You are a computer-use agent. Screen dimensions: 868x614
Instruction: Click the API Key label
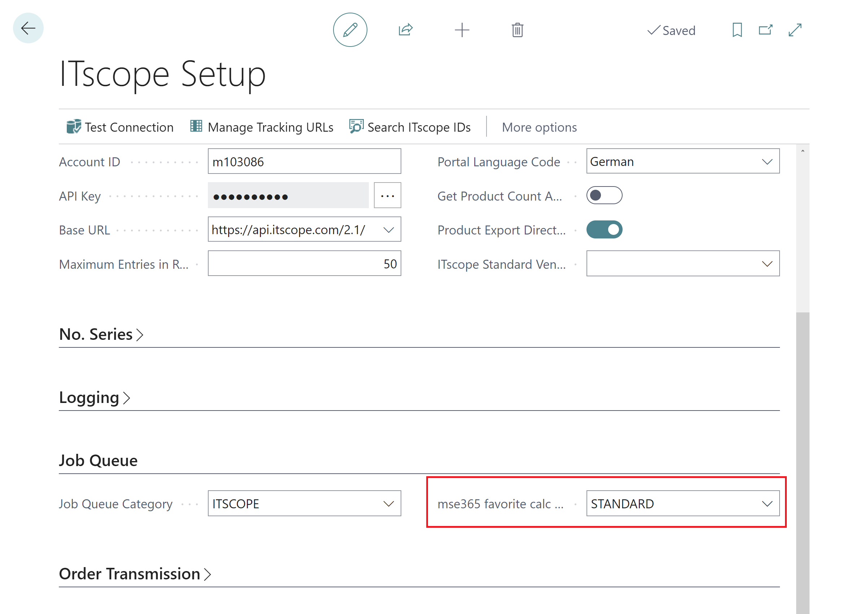point(80,196)
